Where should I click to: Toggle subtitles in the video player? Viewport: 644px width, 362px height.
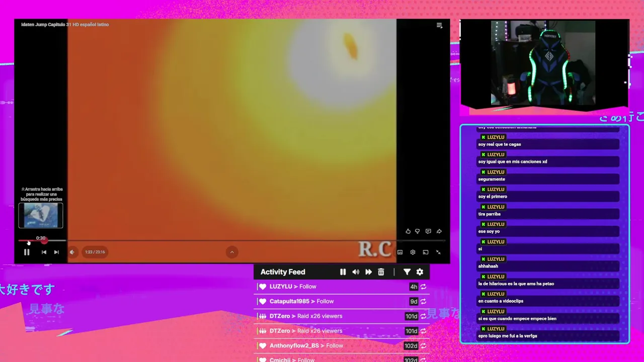pos(400,252)
